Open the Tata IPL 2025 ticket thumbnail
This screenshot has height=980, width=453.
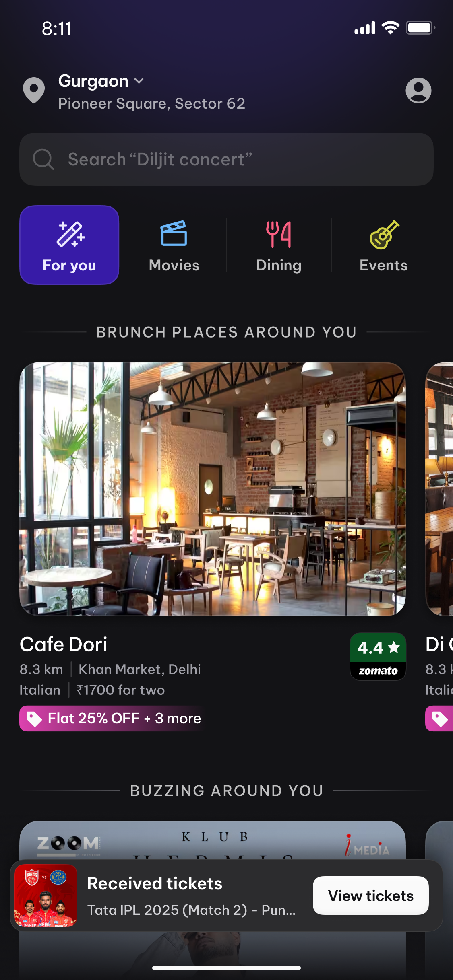[46, 896]
